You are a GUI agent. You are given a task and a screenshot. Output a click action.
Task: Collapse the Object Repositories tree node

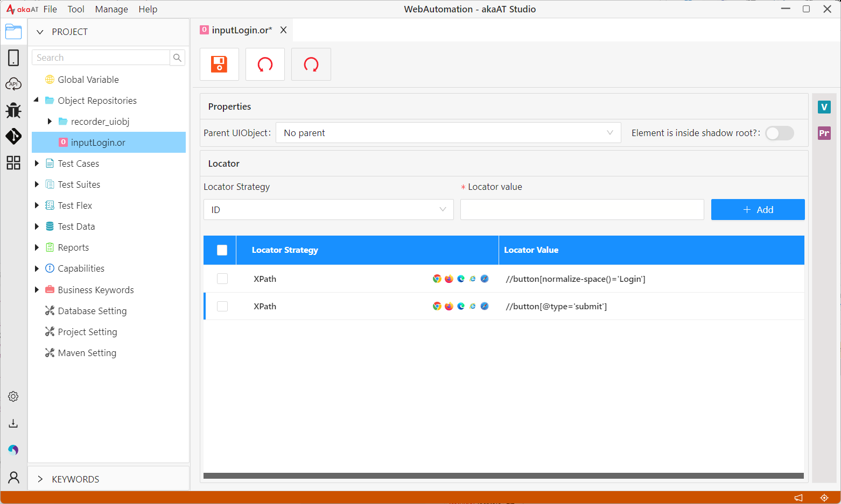click(x=37, y=100)
